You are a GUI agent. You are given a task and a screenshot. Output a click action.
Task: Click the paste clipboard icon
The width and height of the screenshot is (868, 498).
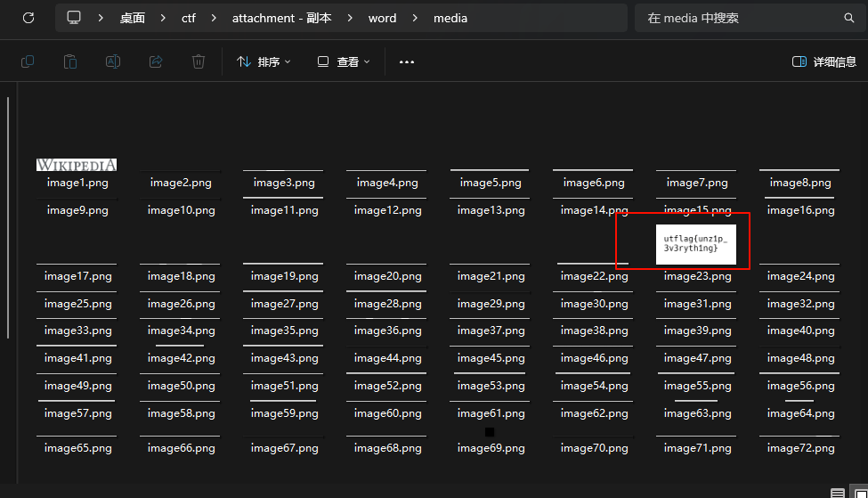coord(70,61)
